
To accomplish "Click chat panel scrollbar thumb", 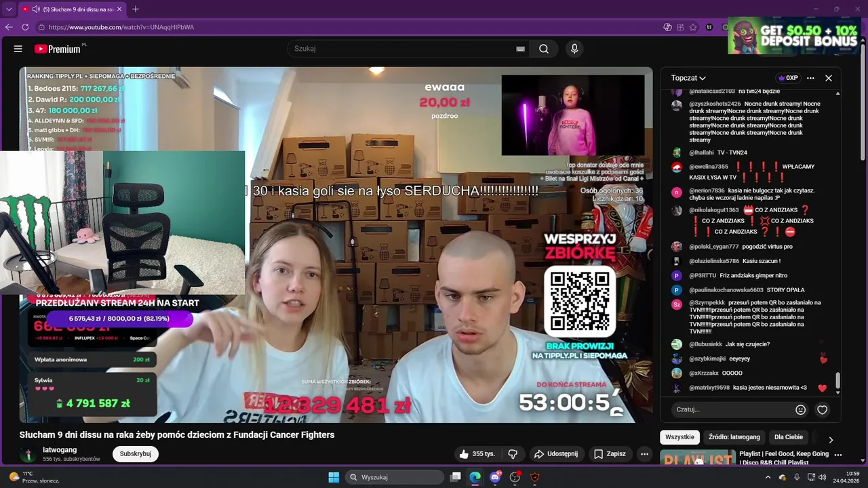I will (x=837, y=380).
